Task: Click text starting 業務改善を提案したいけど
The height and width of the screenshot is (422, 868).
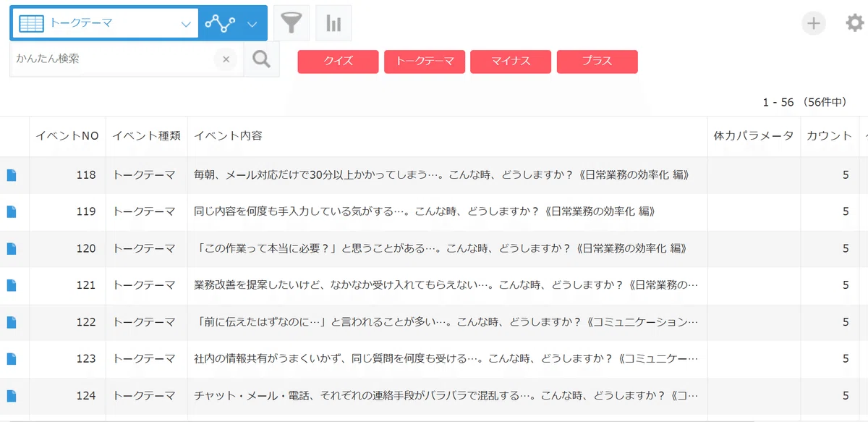Action: [x=446, y=285]
